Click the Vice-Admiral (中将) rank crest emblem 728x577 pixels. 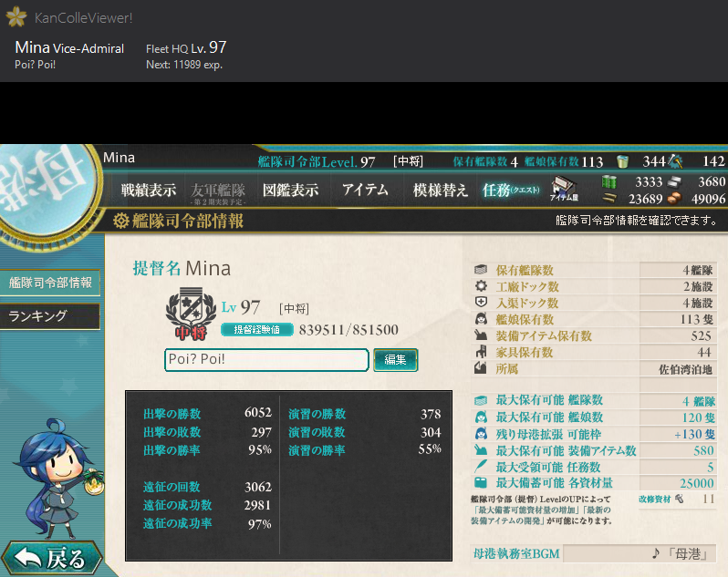coord(191,313)
